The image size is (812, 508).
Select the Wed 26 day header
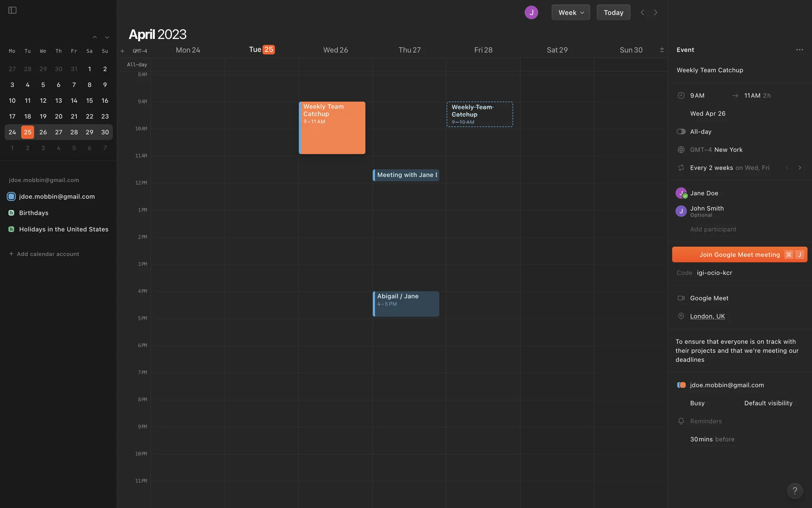tap(335, 50)
